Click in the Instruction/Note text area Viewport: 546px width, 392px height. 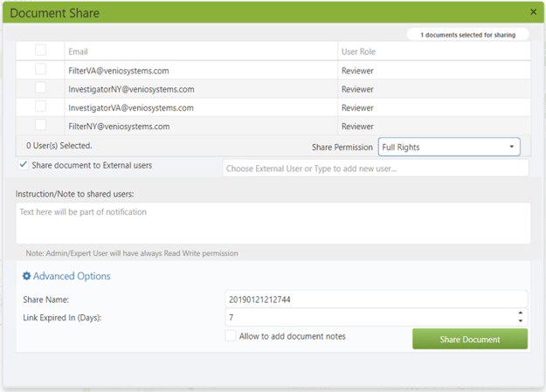coord(273,224)
